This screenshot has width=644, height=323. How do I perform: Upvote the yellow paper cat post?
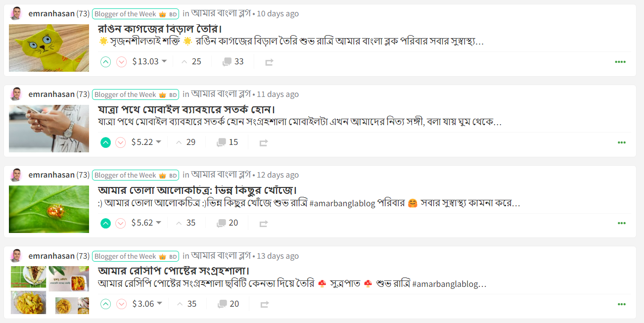105,62
